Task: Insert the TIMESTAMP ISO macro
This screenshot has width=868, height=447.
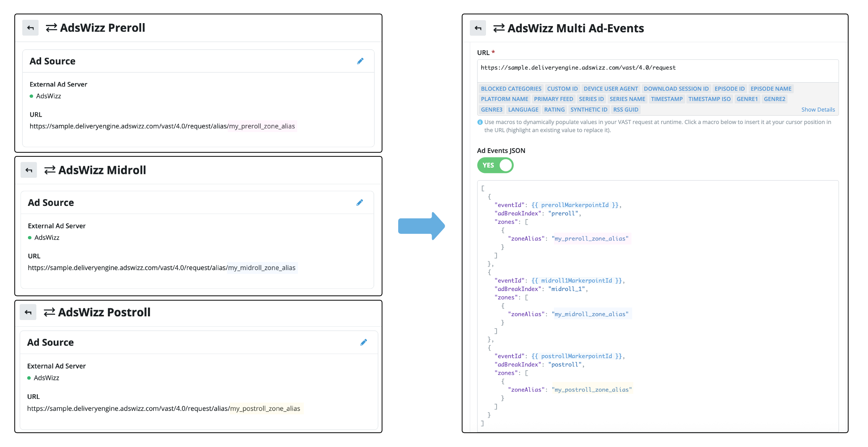Action: pos(709,99)
